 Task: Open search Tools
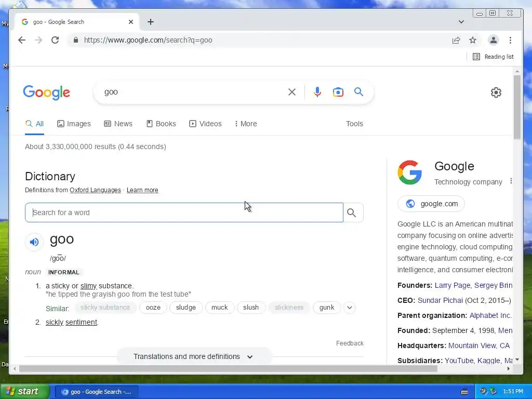[x=354, y=124]
